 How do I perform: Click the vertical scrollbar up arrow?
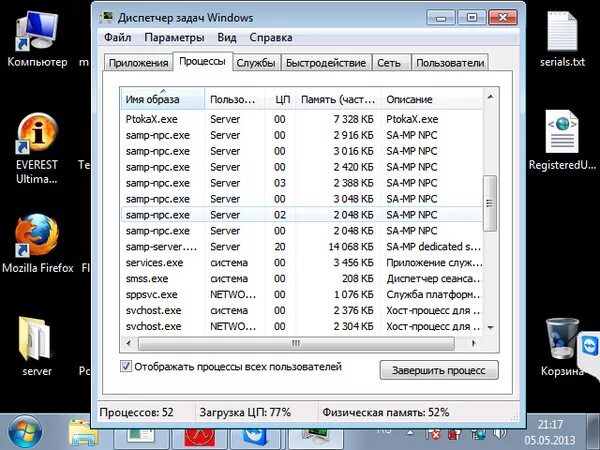click(x=490, y=96)
